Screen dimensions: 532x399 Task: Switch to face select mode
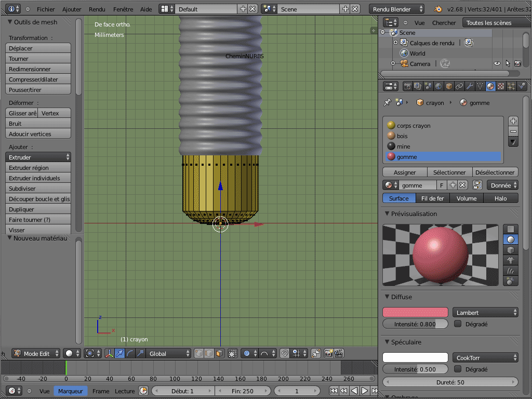pyautogui.click(x=219, y=353)
